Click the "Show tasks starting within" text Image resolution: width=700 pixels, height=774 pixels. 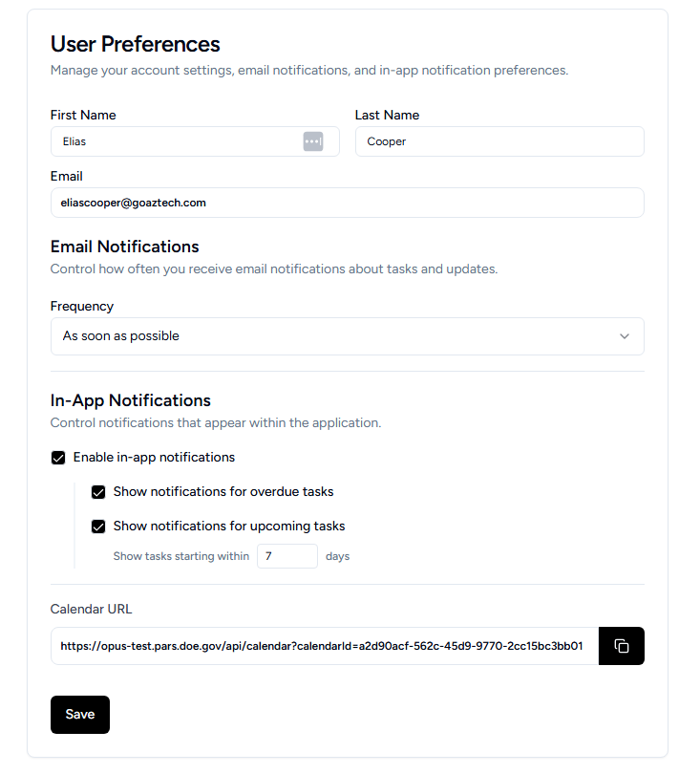(180, 556)
